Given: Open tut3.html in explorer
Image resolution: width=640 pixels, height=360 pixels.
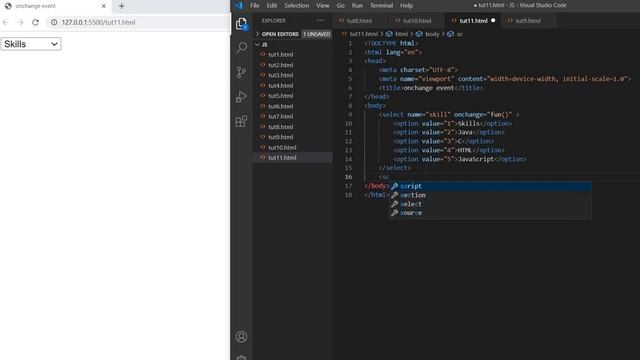Looking at the screenshot, I should (x=293, y=75).
